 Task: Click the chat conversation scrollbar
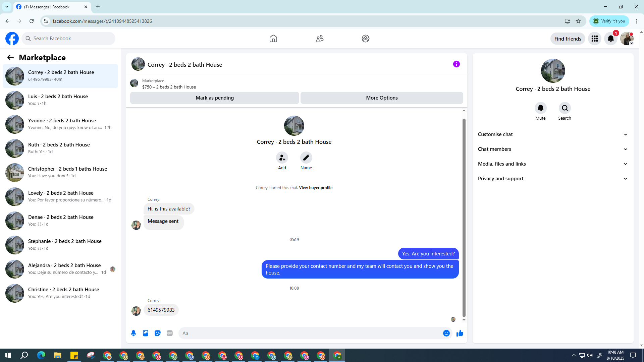(x=464, y=217)
